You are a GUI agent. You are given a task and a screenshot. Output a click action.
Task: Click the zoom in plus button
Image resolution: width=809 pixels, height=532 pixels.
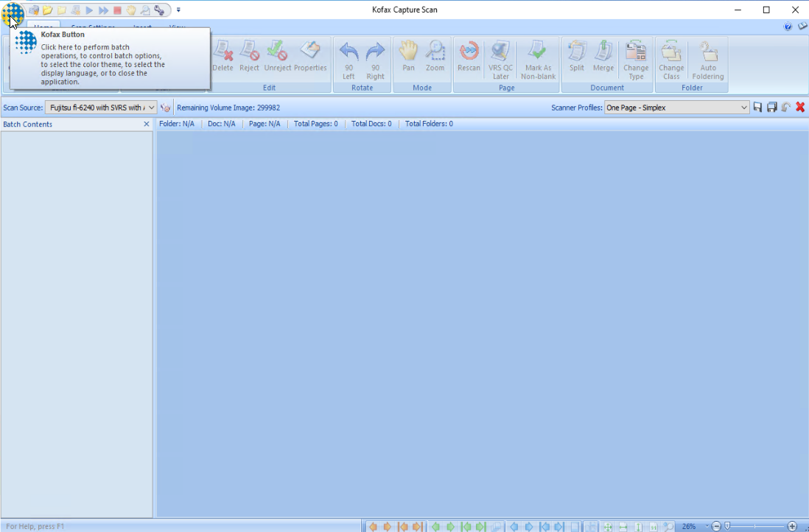tap(793, 526)
